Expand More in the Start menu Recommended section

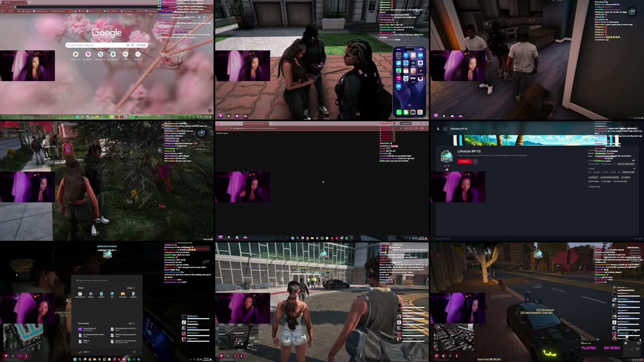(131, 323)
